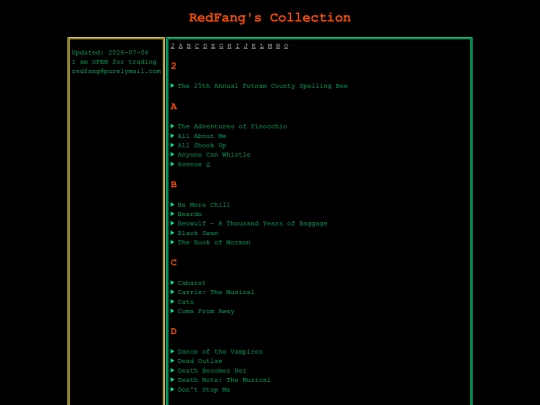
Task: Expand the Beardo entry
Action: point(186,214)
